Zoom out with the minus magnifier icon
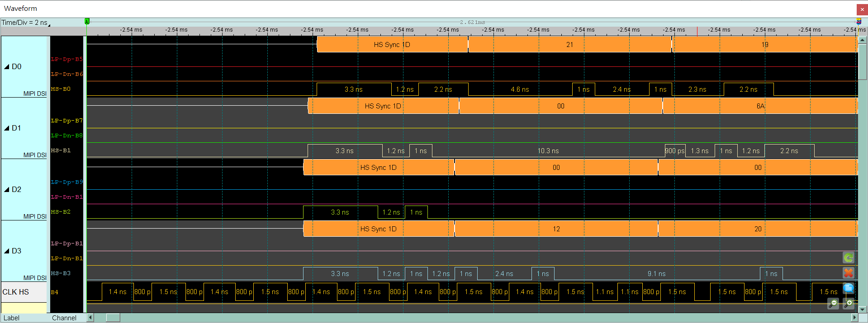 833,304
